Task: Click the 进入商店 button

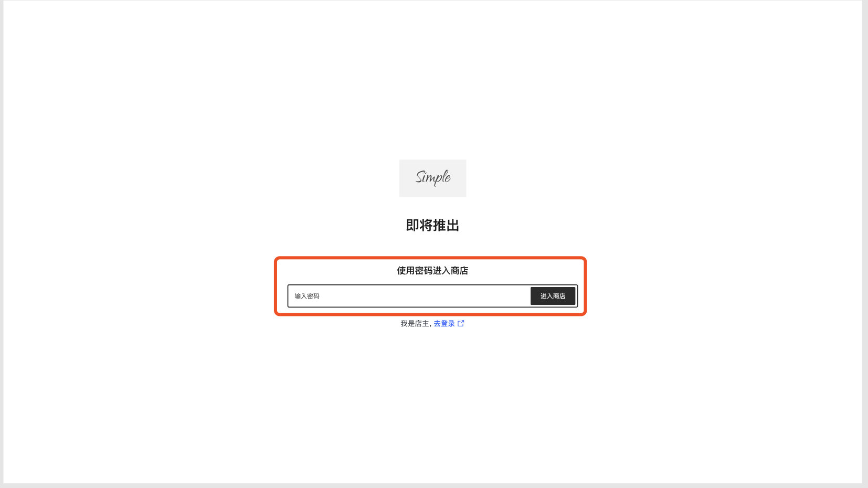Action: pos(553,296)
